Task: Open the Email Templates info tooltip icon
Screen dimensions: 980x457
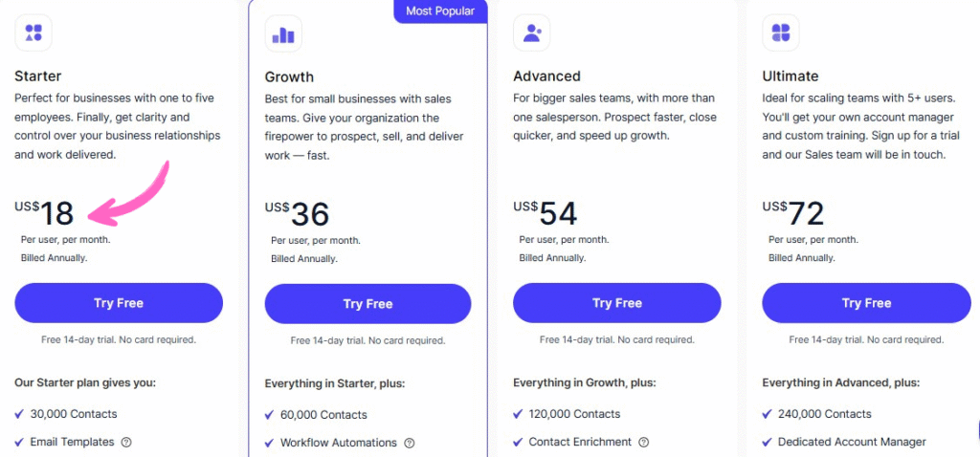Action: 126,443
